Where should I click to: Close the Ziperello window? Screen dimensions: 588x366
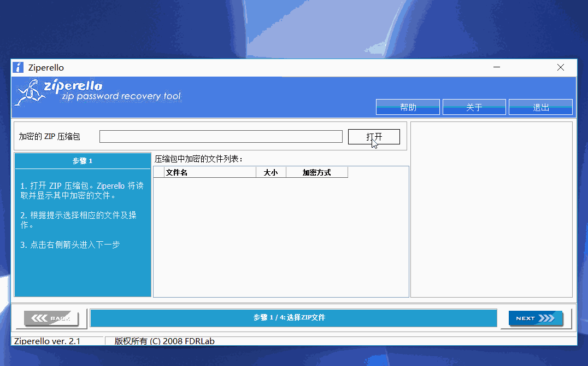click(561, 67)
